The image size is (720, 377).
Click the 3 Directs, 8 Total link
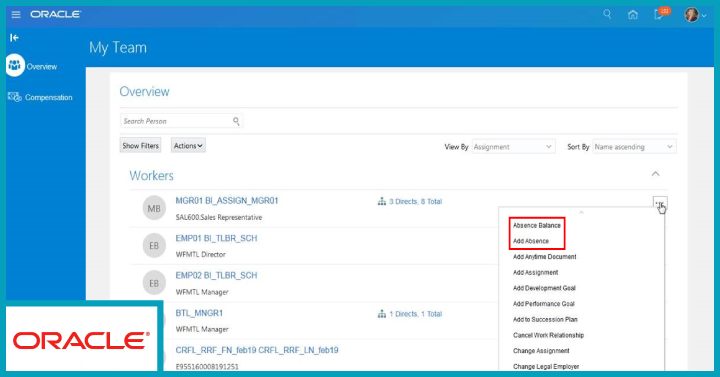(x=416, y=202)
